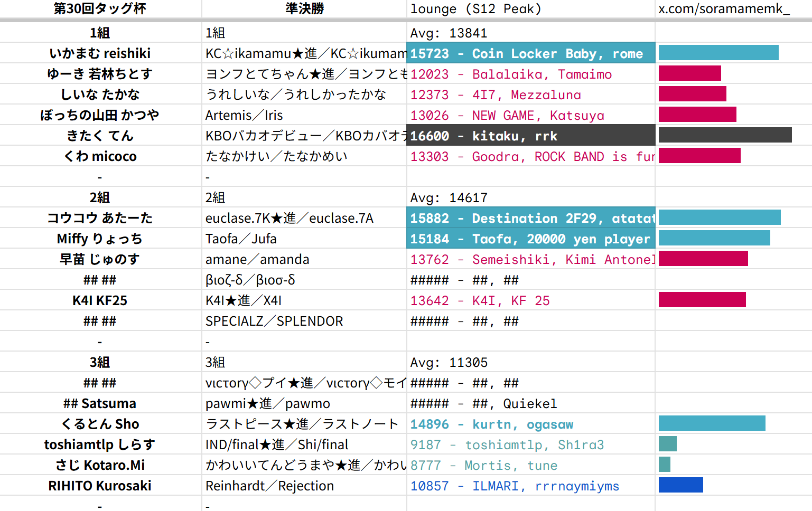Select the lounge (S12 Peak) header cell
This screenshot has height=511, width=812.
pos(531,9)
